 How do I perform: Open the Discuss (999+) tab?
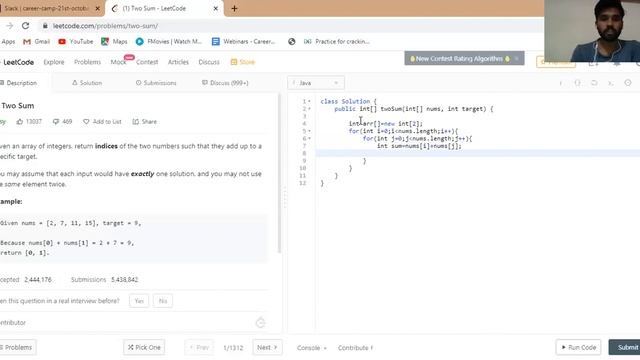tap(225, 83)
